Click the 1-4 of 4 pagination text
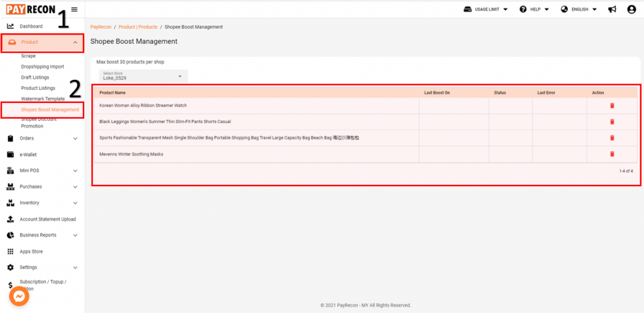Screen dimensions: 644x313 point(626,171)
